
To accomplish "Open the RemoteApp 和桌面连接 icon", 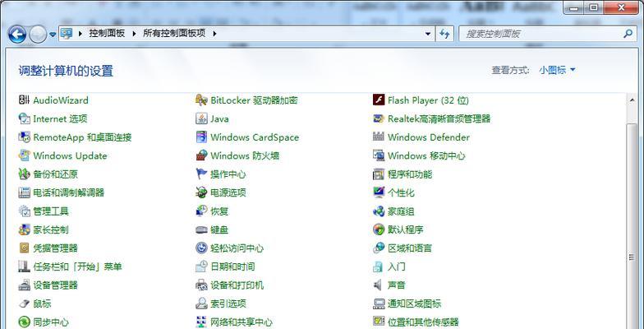I will [25, 137].
